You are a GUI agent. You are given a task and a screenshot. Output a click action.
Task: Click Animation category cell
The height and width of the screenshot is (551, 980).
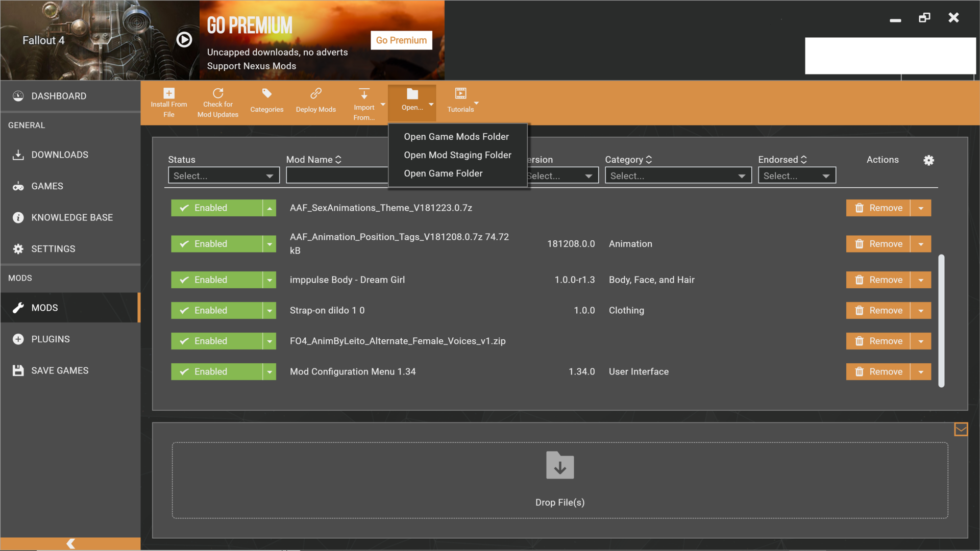[630, 244]
